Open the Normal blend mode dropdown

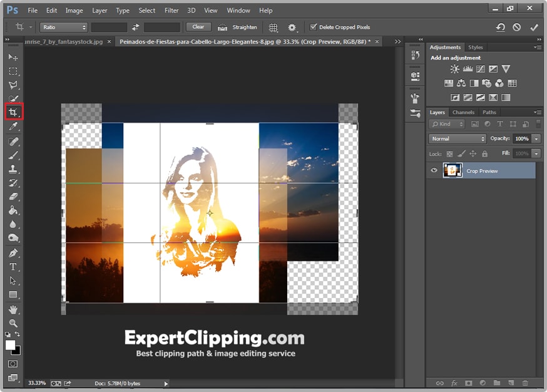click(x=458, y=138)
